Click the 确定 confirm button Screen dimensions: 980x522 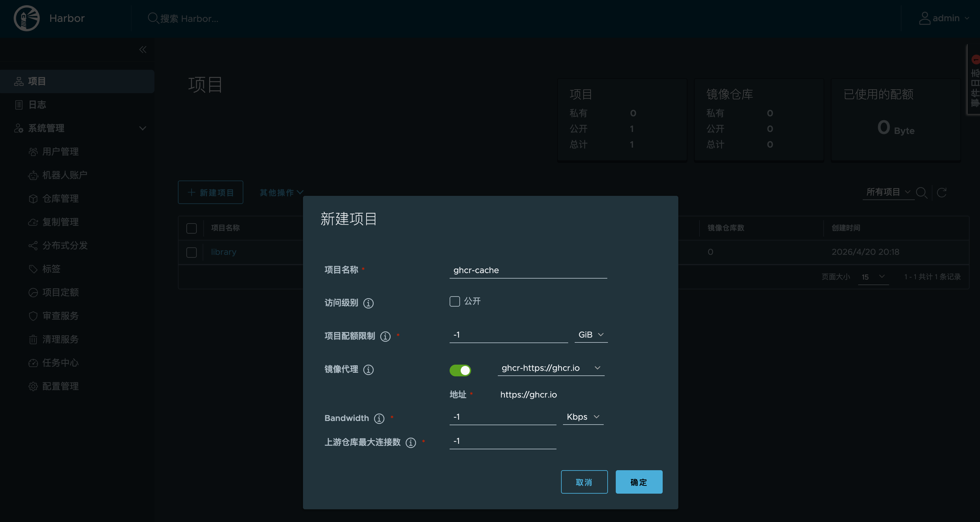639,482
